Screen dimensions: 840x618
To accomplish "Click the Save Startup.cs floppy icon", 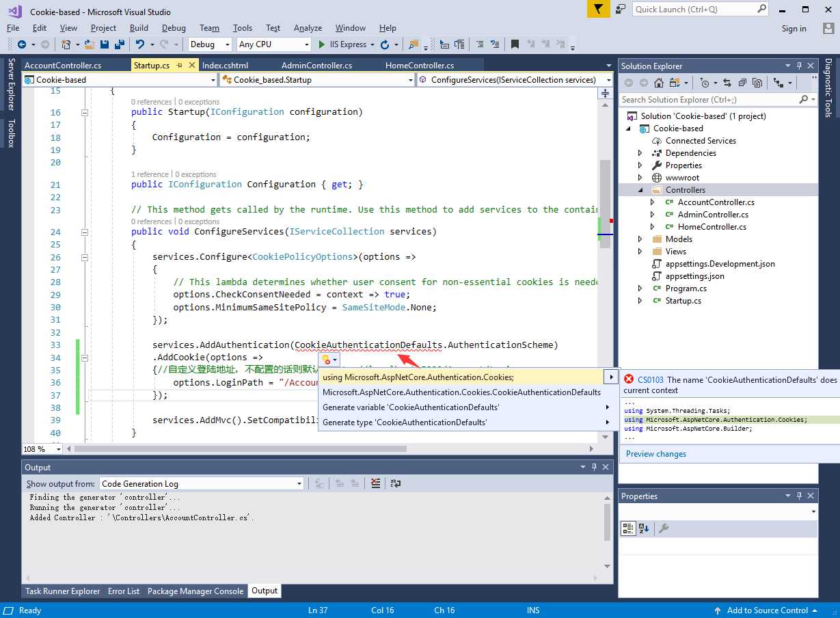I will pos(105,44).
